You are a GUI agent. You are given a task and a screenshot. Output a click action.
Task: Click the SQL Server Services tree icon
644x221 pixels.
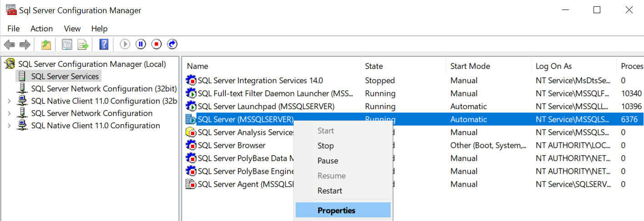(x=22, y=76)
